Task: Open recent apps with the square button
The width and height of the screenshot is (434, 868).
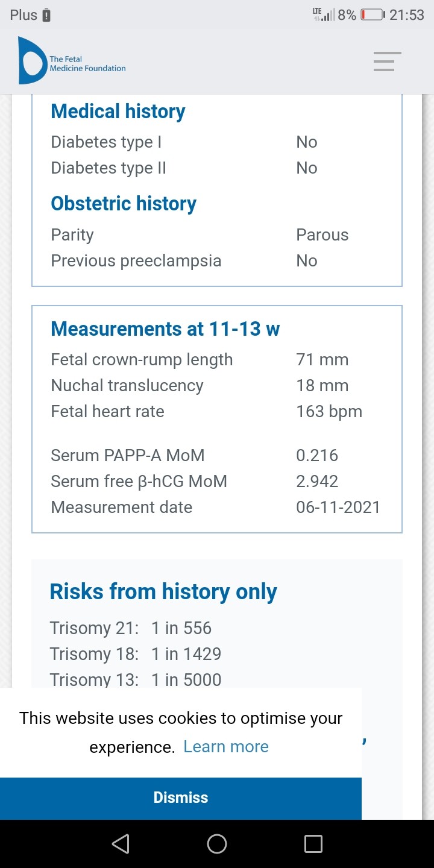Action: click(313, 843)
